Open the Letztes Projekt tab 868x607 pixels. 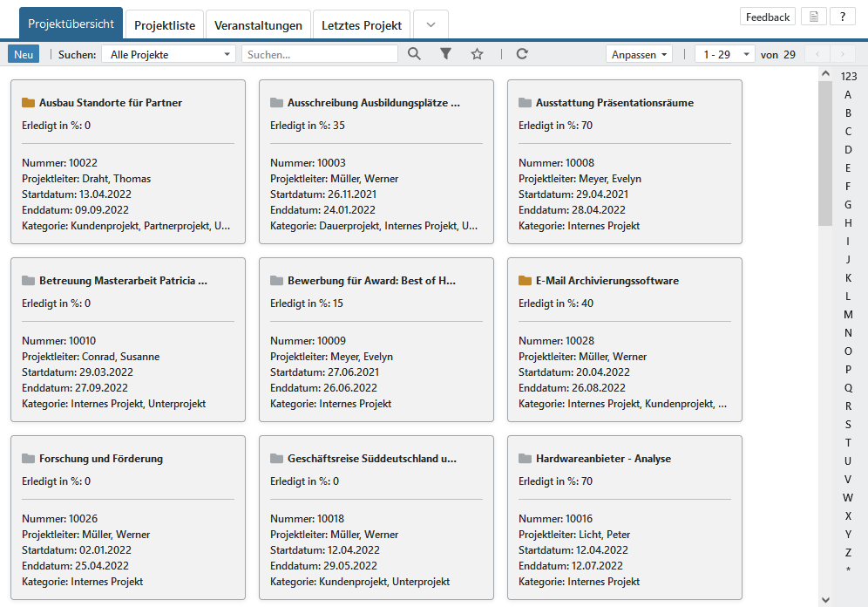361,25
